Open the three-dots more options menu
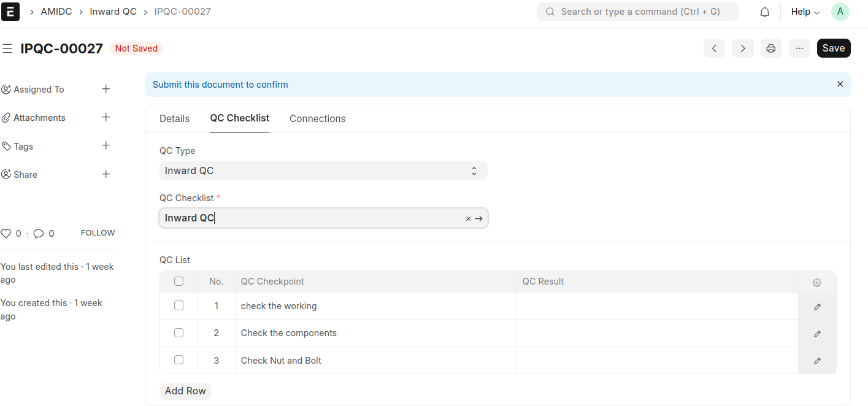The width and height of the screenshot is (868, 406). pyautogui.click(x=799, y=48)
